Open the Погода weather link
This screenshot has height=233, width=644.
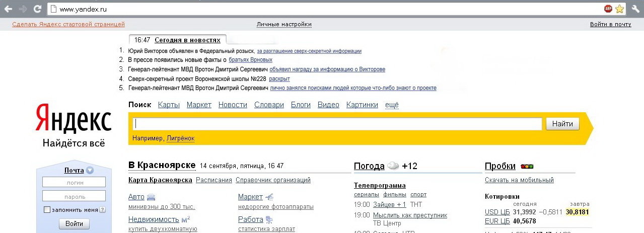[x=369, y=166]
